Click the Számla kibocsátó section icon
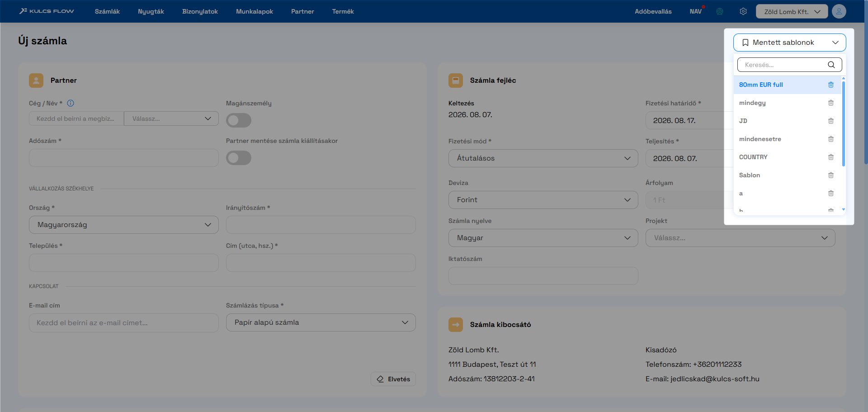The height and width of the screenshot is (412, 868). click(456, 325)
